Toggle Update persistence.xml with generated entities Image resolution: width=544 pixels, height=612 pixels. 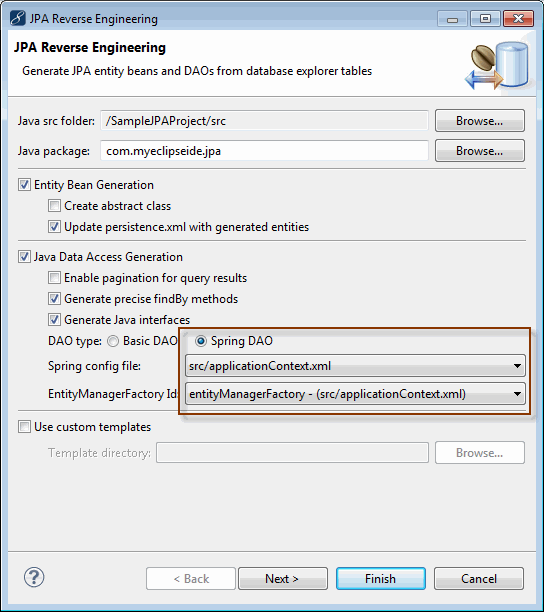[x=54, y=227]
